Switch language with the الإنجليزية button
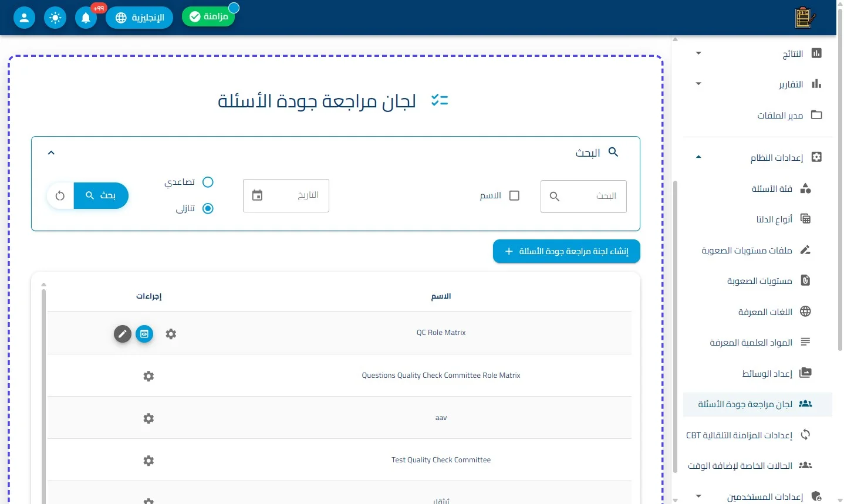 coord(140,18)
